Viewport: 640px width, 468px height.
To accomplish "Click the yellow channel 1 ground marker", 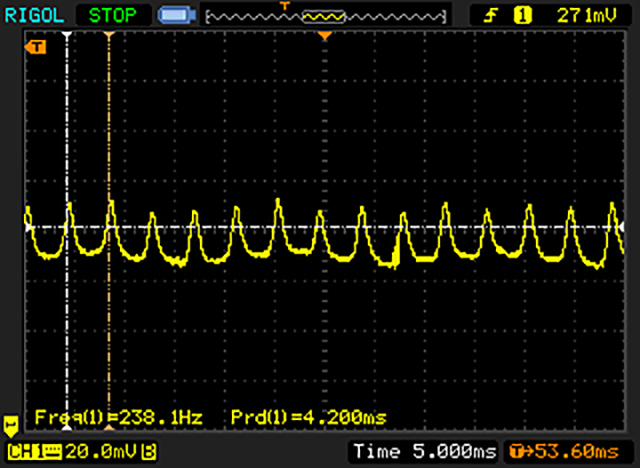I will pos(11,426).
